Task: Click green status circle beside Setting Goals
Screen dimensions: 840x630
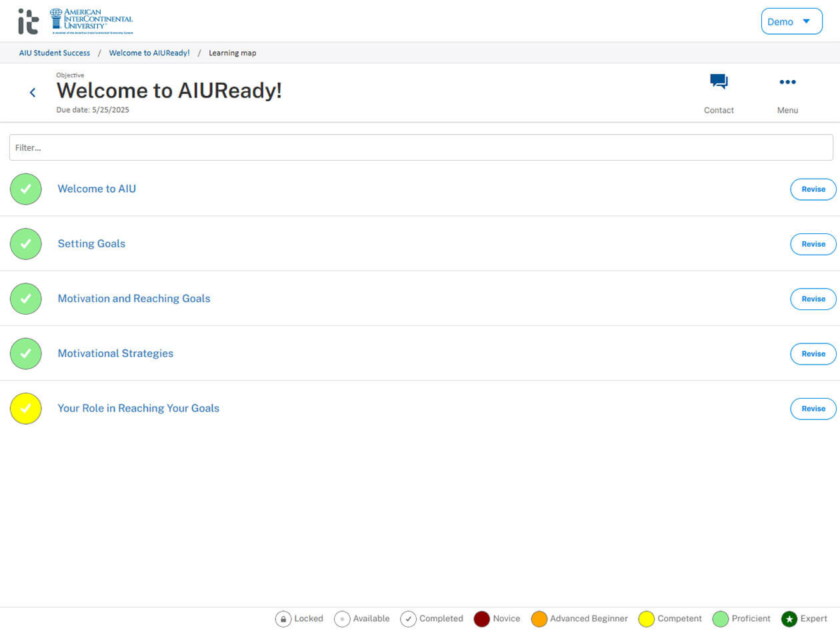Action: [26, 244]
